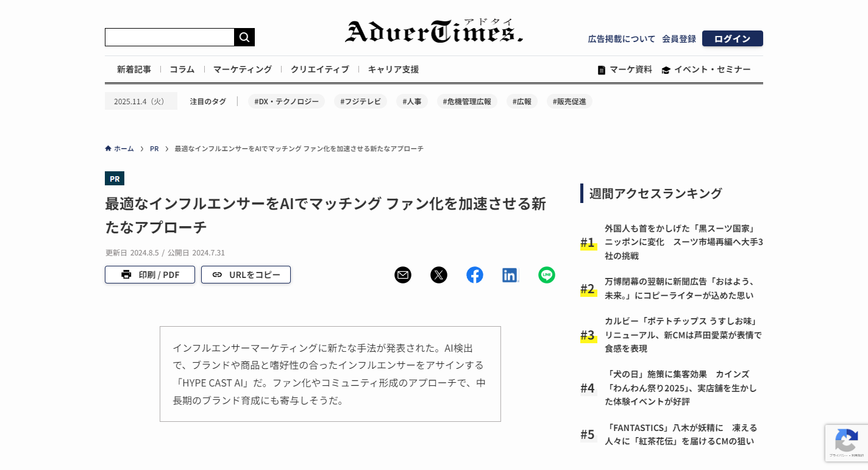Open the イベント・セミナー link
The image size is (868, 470).
pyautogui.click(x=706, y=69)
